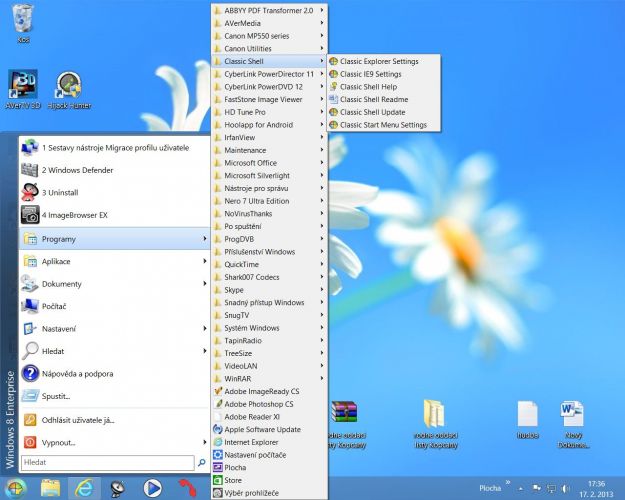Open Počítač in the start menu

coord(115,306)
